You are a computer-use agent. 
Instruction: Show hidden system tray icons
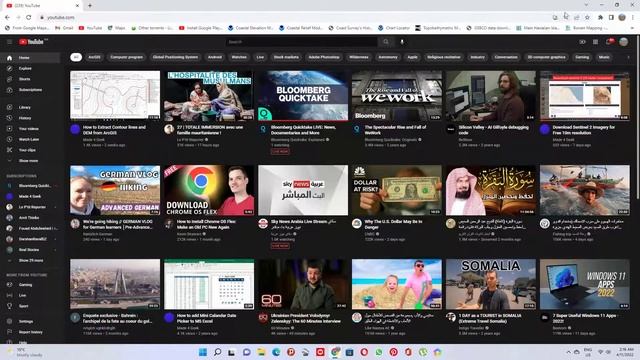569,352
